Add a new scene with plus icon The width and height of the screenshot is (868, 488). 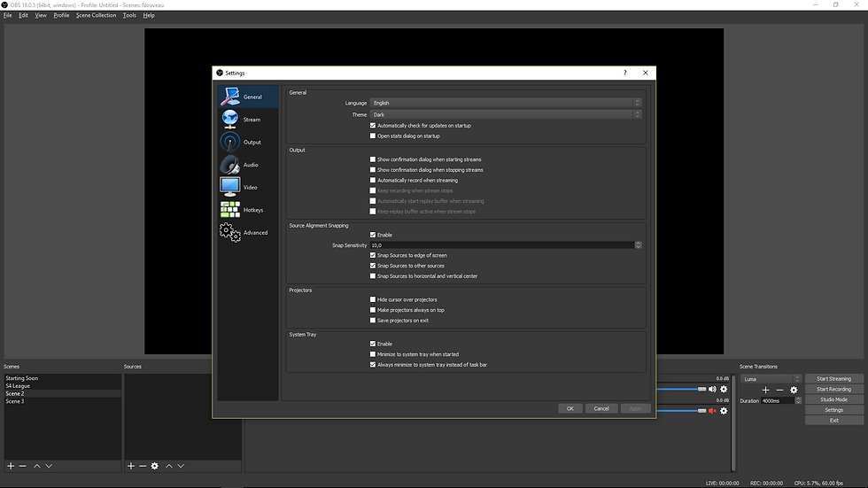point(11,466)
